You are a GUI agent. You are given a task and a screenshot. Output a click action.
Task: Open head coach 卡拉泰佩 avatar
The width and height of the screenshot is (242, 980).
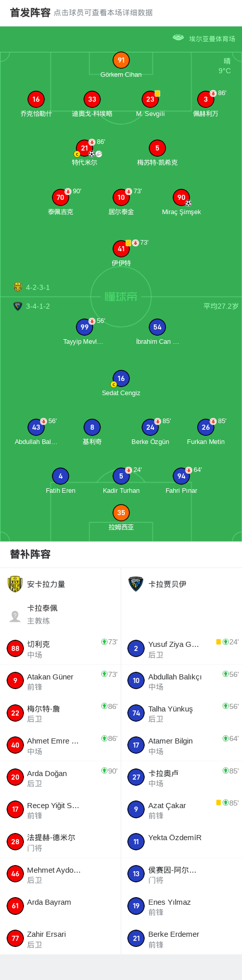coord(15,616)
